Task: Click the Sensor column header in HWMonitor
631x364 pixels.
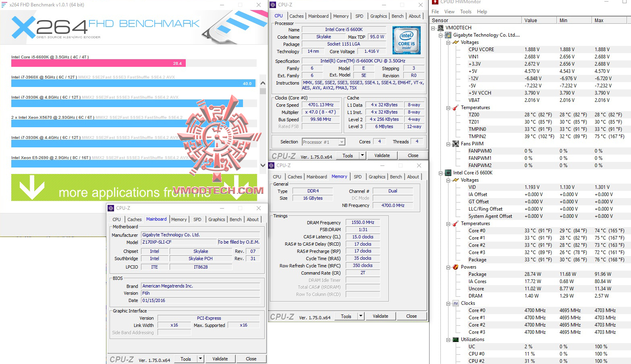Action: point(475,20)
